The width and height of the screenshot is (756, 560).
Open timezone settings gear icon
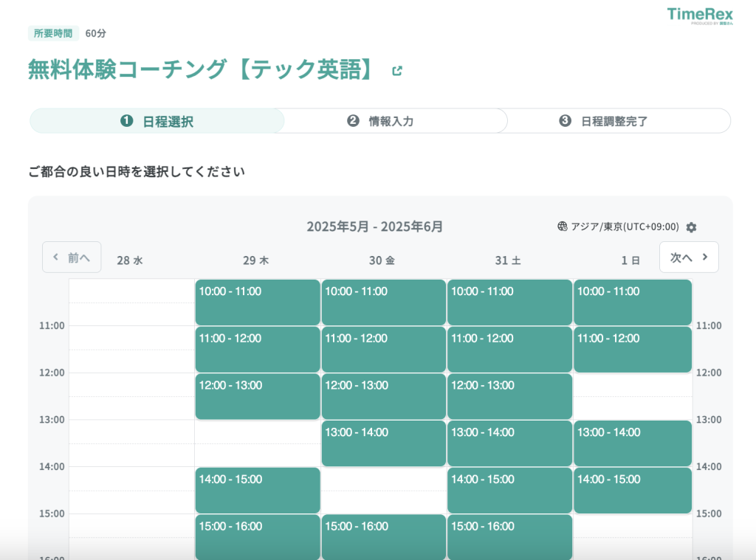click(691, 227)
